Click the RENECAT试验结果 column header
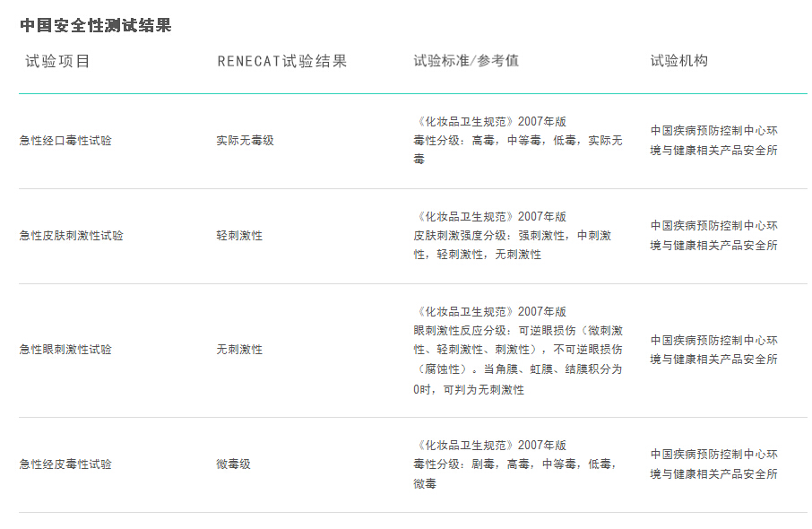Image resolution: width=812 pixels, height=529 pixels. [281, 61]
